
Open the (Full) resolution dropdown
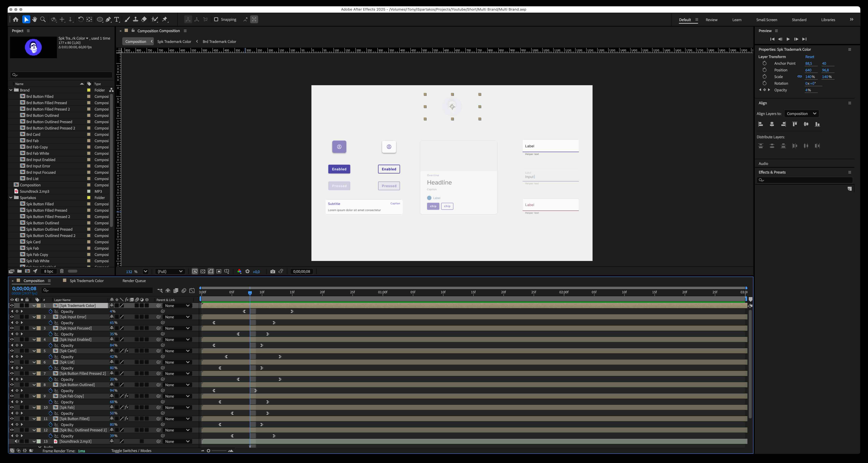tap(170, 271)
